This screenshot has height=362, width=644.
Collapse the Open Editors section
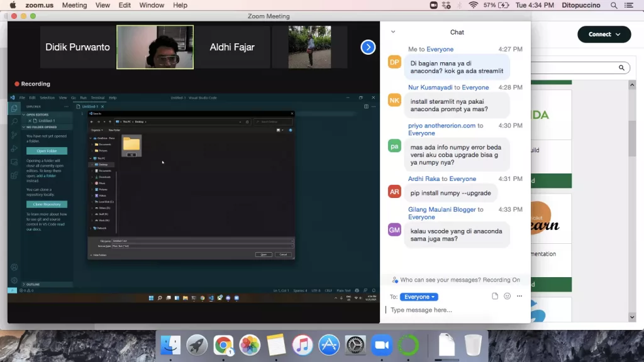[37, 115]
